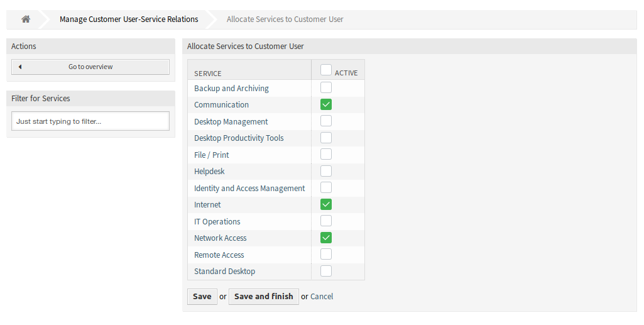Image resolution: width=644 pixels, height=325 pixels.
Task: Click the ACTIVE column header label
Action: [x=346, y=73]
